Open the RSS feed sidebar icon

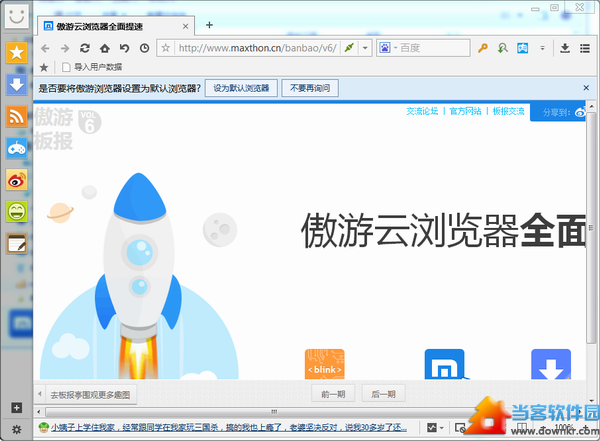pyautogui.click(x=16, y=116)
